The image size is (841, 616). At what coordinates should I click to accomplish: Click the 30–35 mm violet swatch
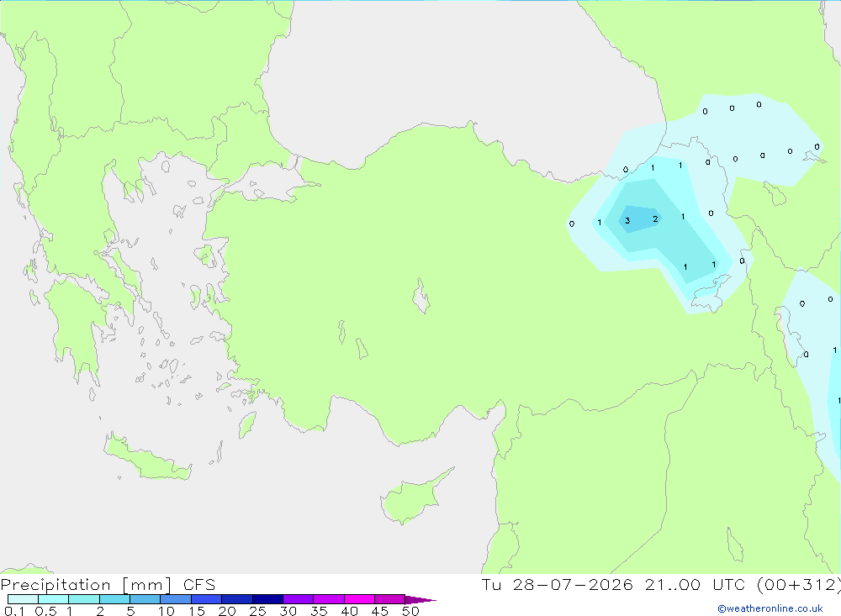pyautogui.click(x=299, y=599)
